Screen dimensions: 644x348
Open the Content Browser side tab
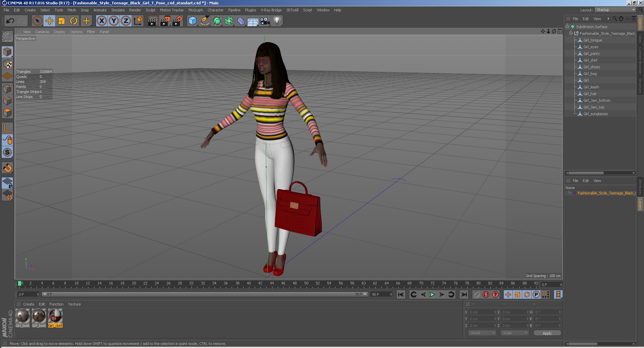tap(640, 60)
